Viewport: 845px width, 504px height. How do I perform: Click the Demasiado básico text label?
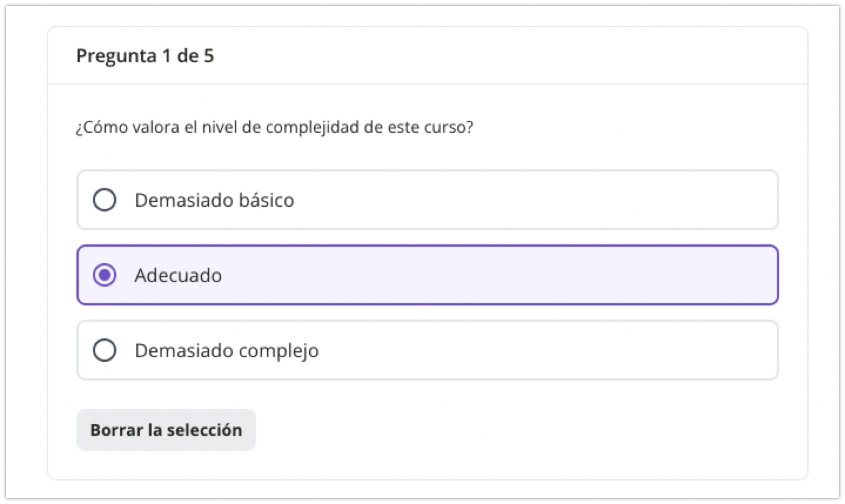coord(214,200)
